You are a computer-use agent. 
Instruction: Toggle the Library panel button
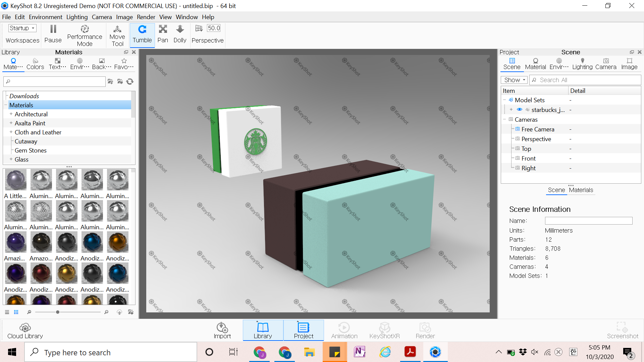point(263,331)
